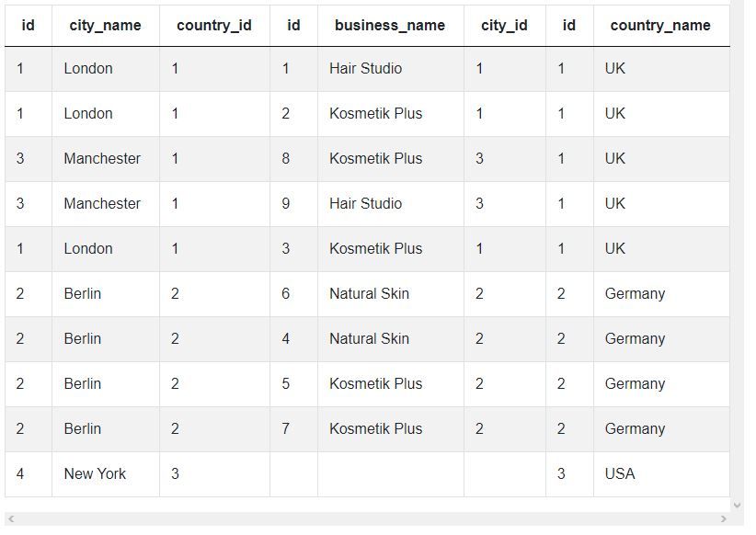Click the right arrow of horizontal scrollbar
Screen dimensions: 756x535
tap(725, 519)
